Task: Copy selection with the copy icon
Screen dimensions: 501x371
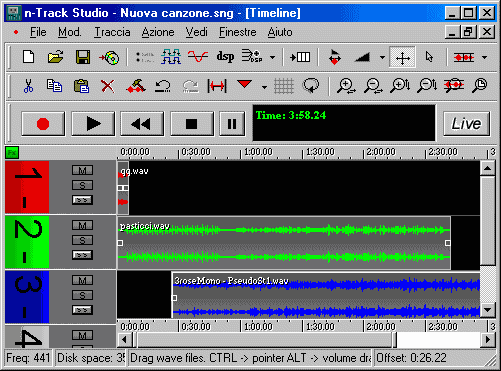Action: click(54, 86)
